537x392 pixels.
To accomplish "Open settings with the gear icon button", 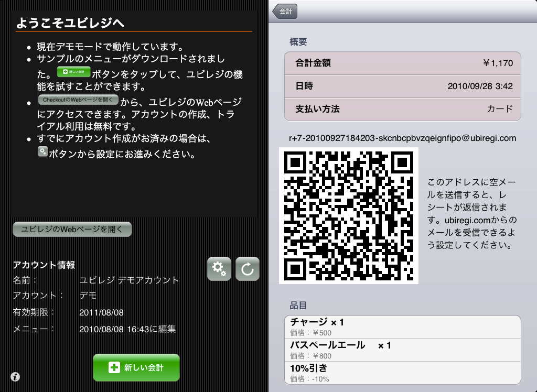I will point(219,269).
